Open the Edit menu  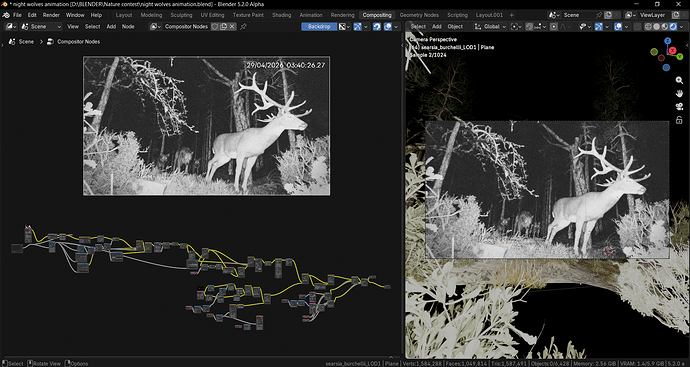coord(32,15)
